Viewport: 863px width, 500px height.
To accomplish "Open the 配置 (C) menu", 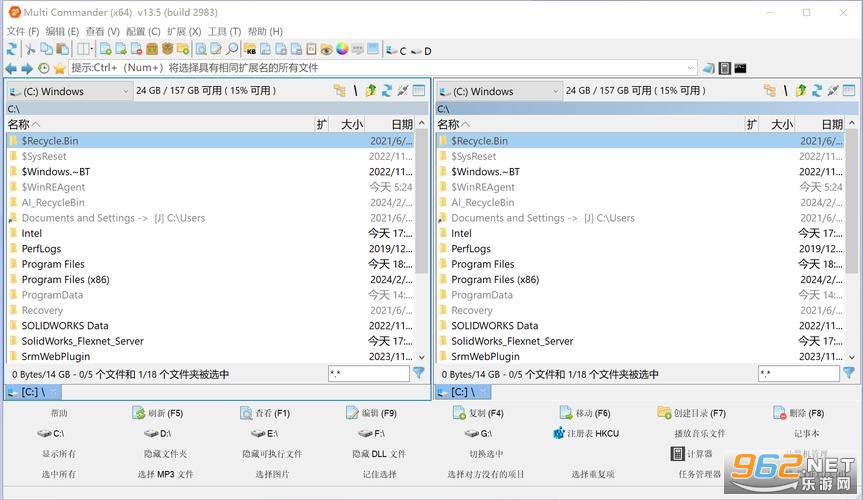I will pos(143,31).
